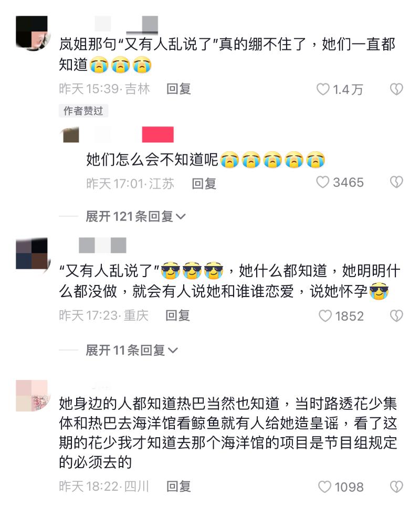Reply to the 昨天17:23 重庆 comment
Viewport: 420px width, 507px height.
[178, 315]
